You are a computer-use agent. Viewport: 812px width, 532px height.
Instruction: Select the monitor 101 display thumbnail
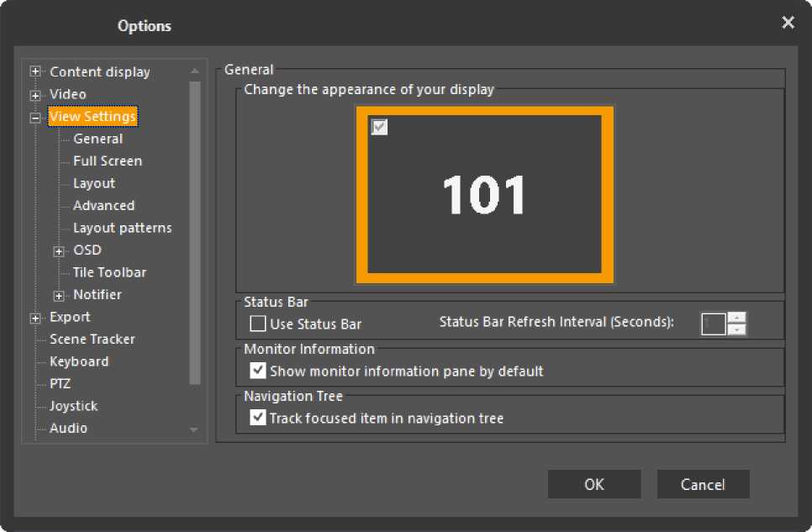pyautogui.click(x=484, y=195)
